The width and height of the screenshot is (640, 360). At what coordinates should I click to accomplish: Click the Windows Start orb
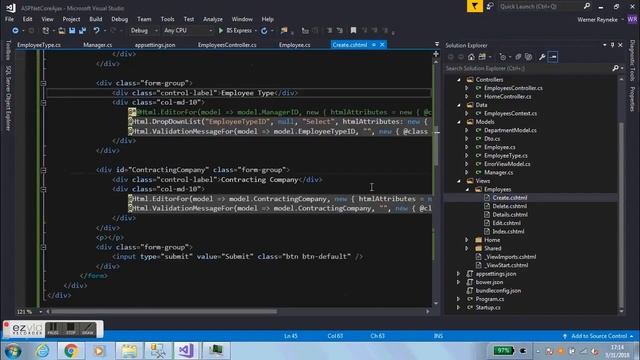13,351
